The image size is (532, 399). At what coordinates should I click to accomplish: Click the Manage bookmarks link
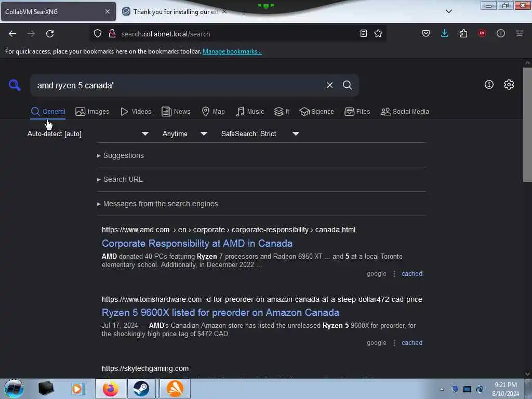[x=232, y=51]
